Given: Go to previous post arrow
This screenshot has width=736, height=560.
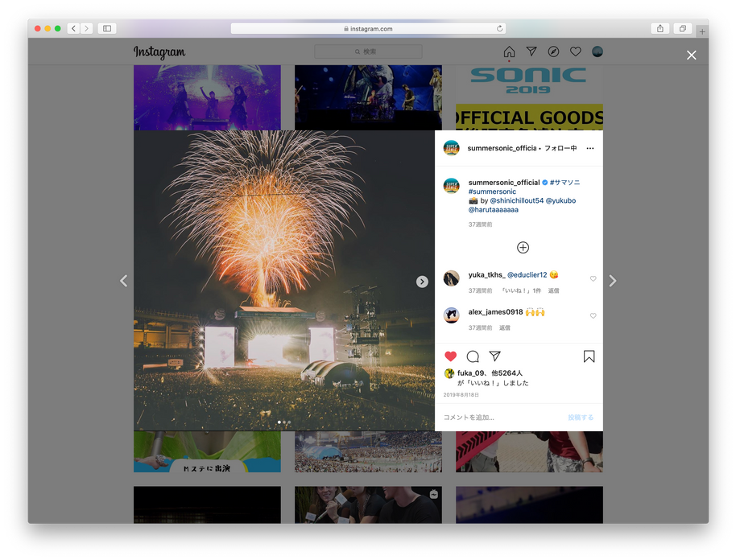Looking at the screenshot, I should pyautogui.click(x=123, y=281).
